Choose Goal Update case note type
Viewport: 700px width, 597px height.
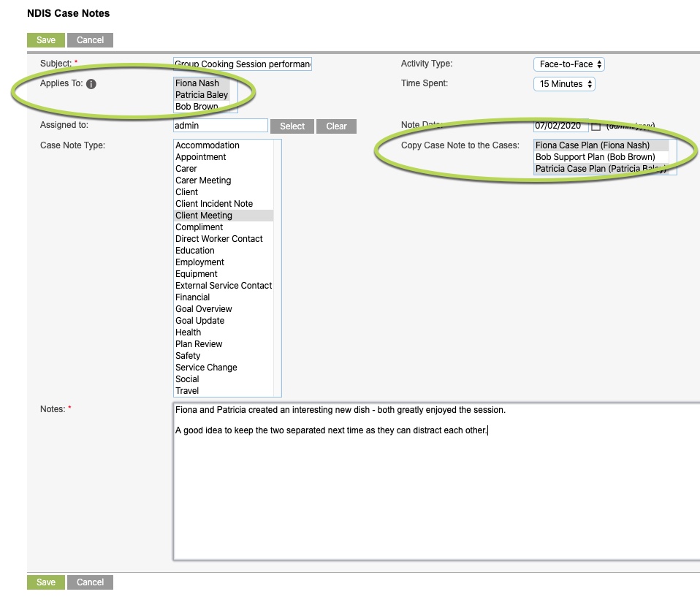point(224,321)
